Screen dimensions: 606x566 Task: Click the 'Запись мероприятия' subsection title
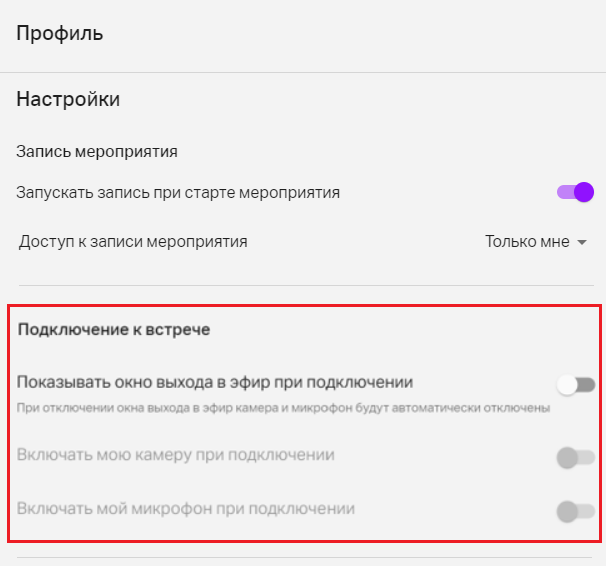pos(97,151)
